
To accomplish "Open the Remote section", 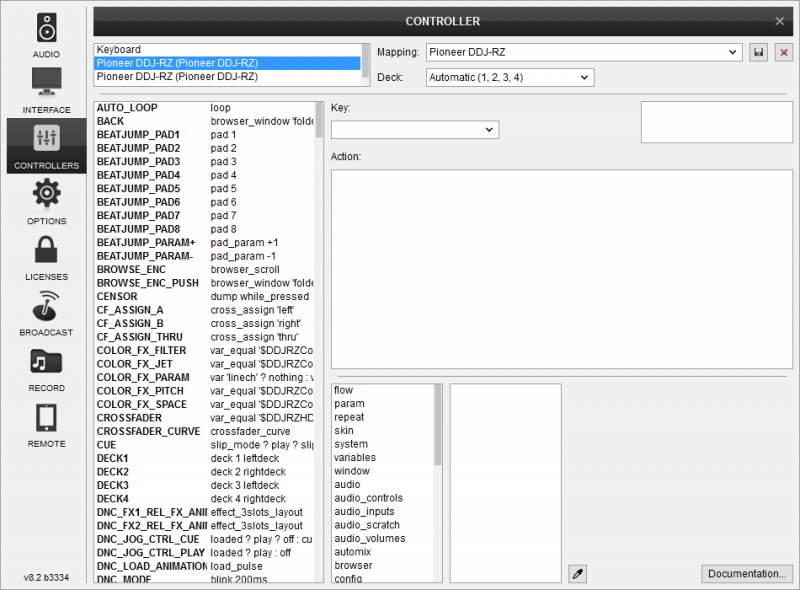I will 46,425.
